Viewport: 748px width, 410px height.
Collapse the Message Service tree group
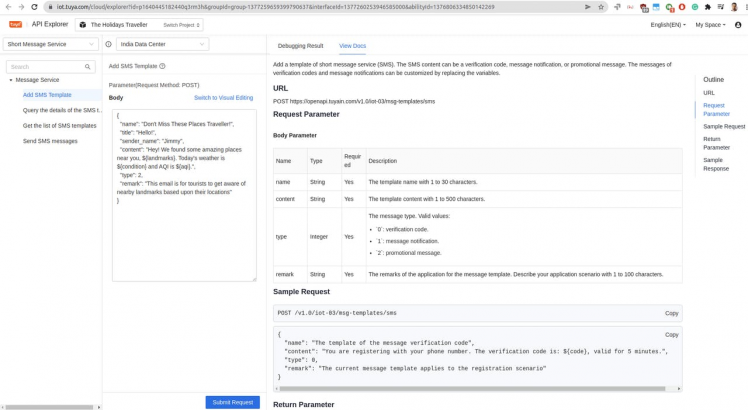(11, 80)
